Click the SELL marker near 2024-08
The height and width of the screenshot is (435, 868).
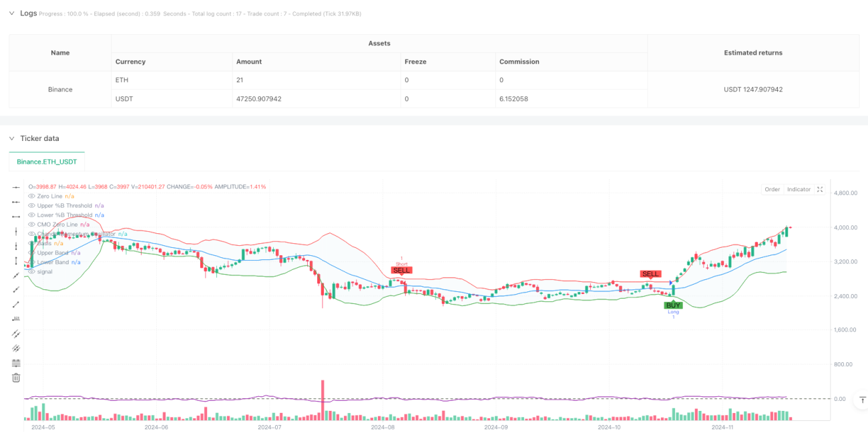click(402, 271)
